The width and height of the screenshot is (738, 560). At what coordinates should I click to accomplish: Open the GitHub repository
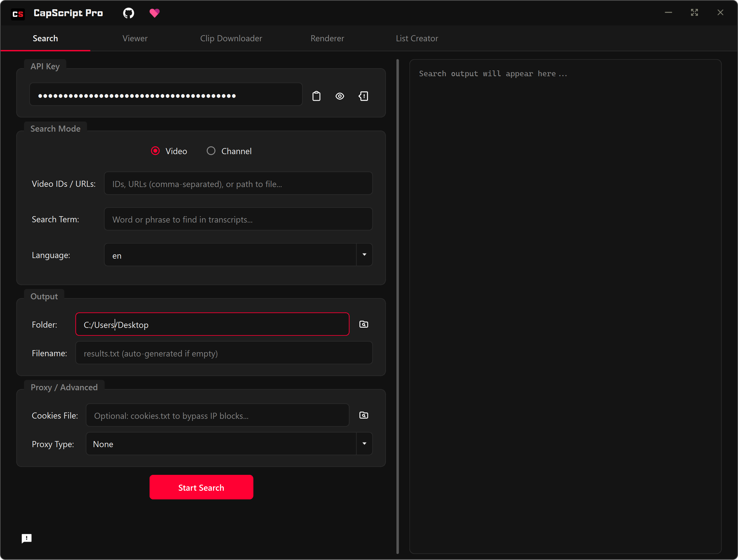click(x=128, y=13)
